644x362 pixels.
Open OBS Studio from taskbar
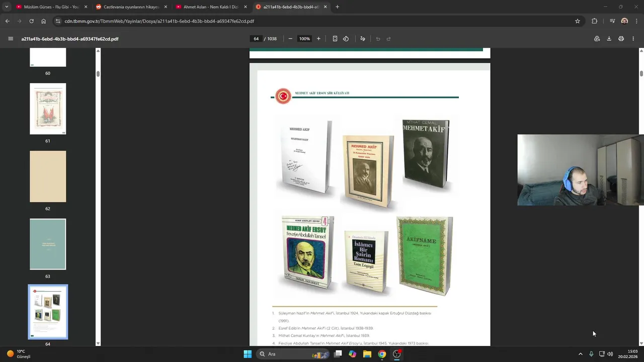[397, 354]
